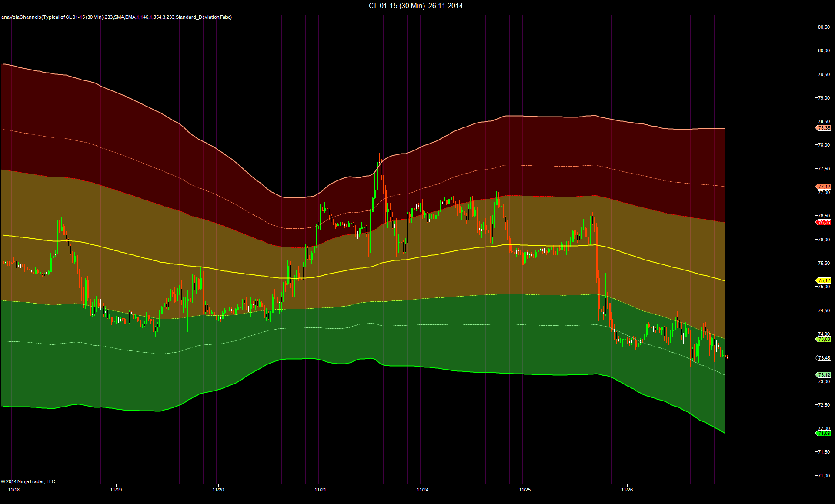Click the 78,00 price axis label

tap(824, 145)
